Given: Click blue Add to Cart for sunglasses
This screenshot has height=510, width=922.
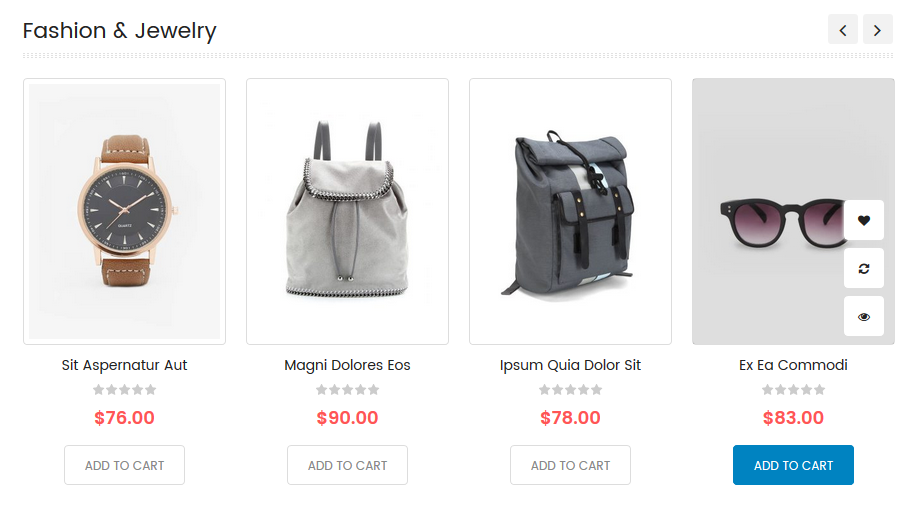Looking at the screenshot, I should point(793,465).
